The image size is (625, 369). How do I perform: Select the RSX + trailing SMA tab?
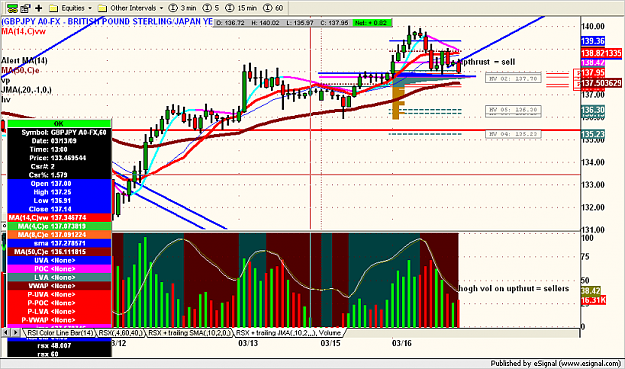(190, 332)
